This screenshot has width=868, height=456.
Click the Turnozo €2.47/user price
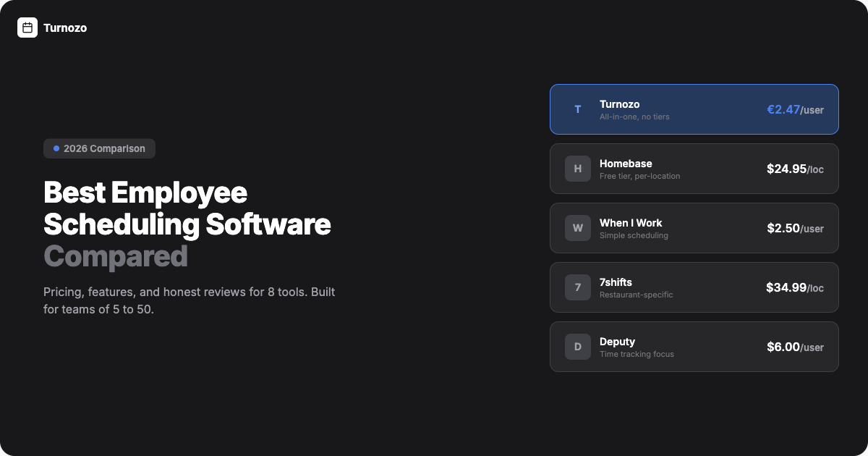[795, 110]
